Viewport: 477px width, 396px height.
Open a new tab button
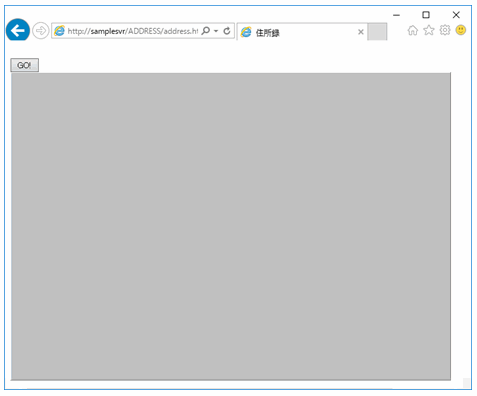(377, 32)
